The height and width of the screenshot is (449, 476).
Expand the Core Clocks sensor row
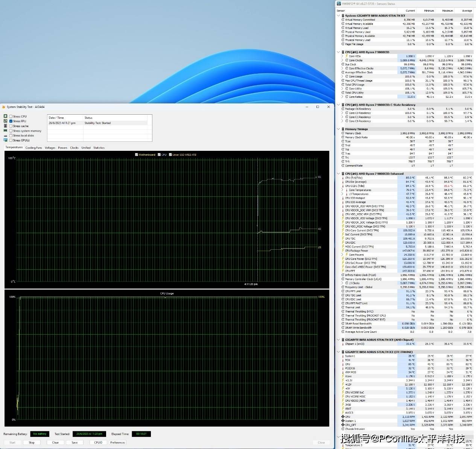pos(342,60)
